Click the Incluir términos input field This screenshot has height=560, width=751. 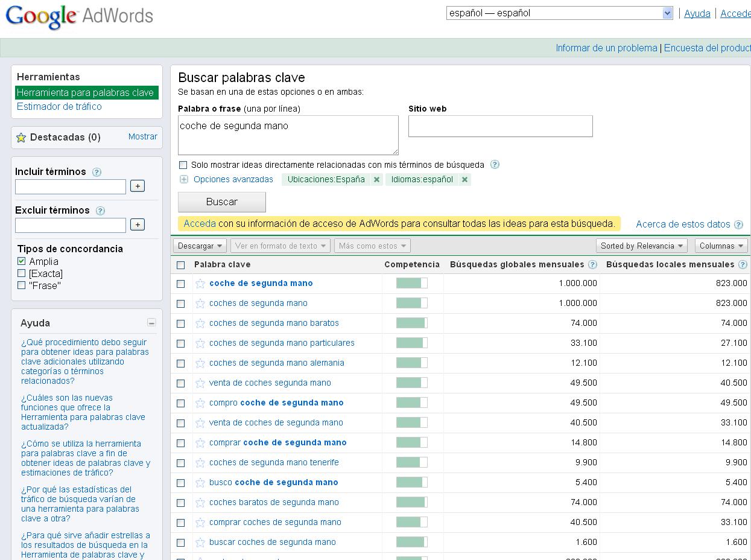(71, 186)
